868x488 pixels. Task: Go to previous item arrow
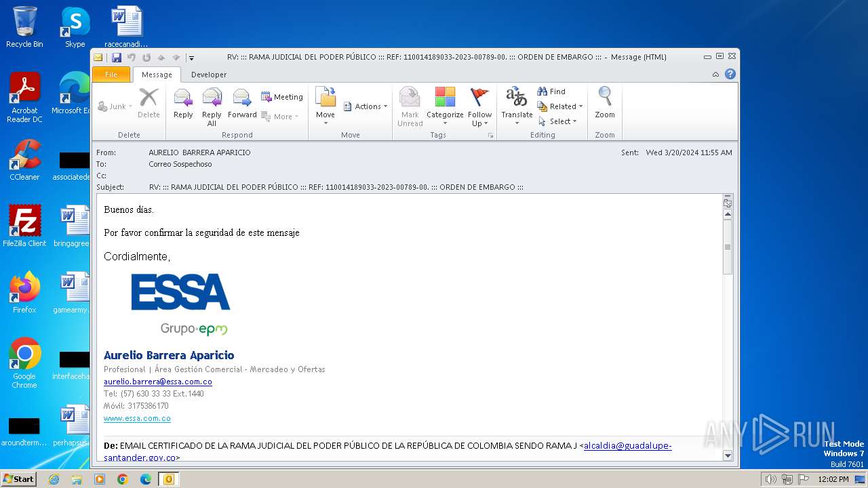point(161,58)
